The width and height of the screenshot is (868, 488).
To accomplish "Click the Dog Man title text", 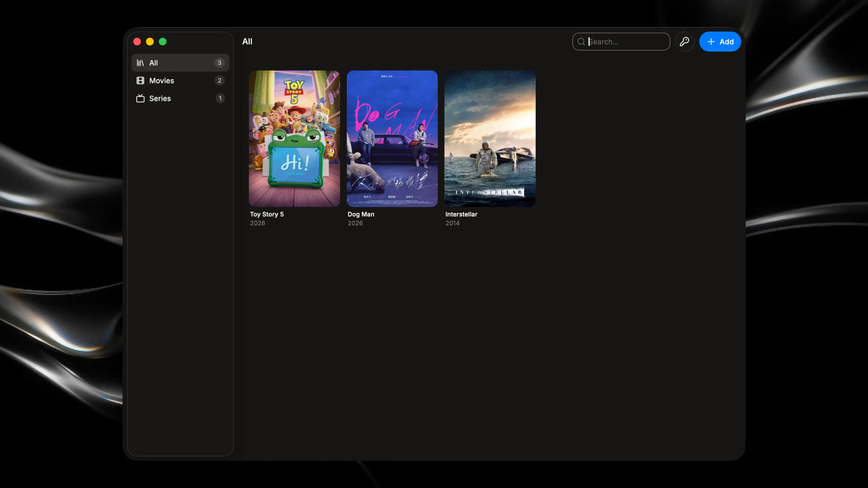I will click(x=361, y=214).
